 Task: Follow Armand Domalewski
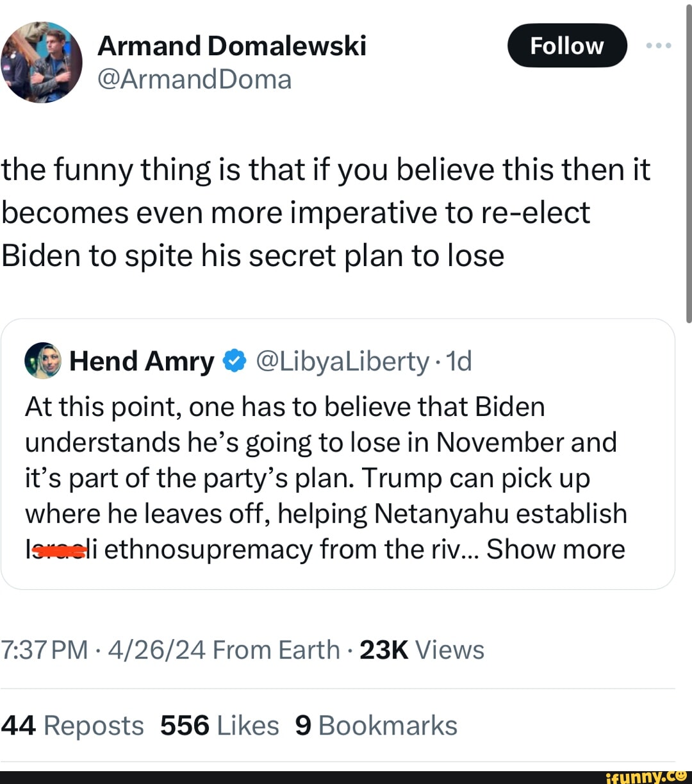point(567,46)
